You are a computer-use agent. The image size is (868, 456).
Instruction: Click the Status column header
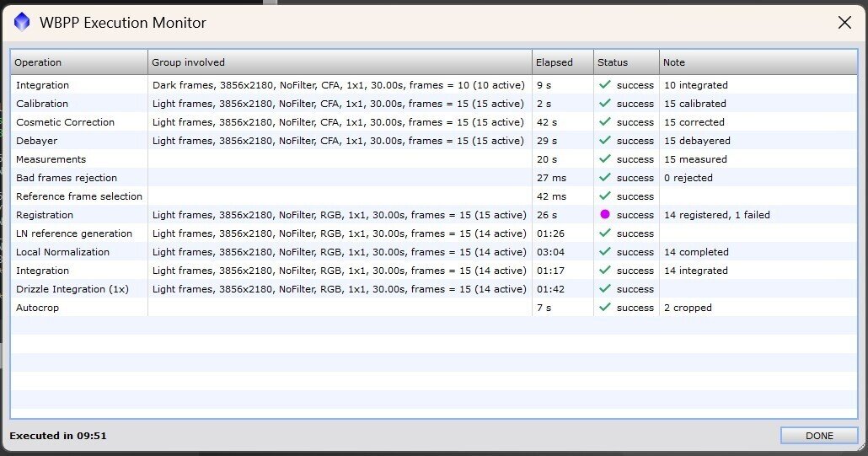(x=627, y=62)
